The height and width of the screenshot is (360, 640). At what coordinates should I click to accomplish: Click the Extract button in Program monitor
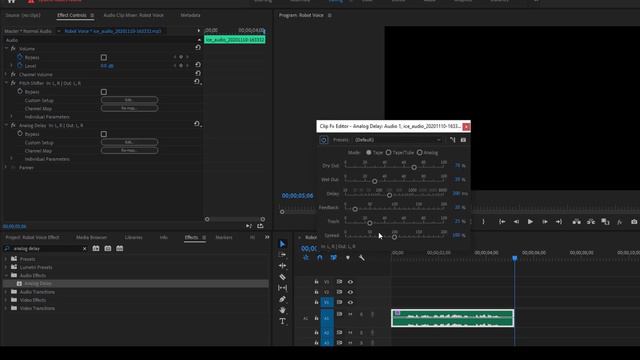(x=591, y=222)
